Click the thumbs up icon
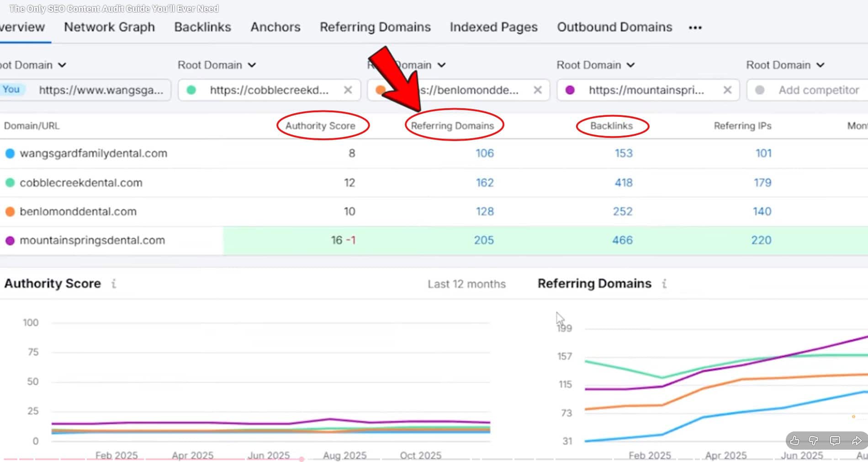 pos(795,441)
